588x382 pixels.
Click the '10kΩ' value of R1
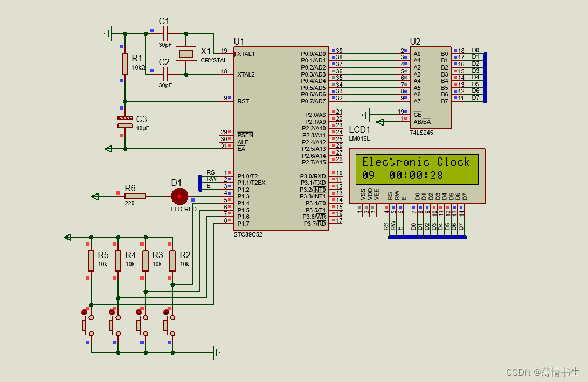coord(139,67)
